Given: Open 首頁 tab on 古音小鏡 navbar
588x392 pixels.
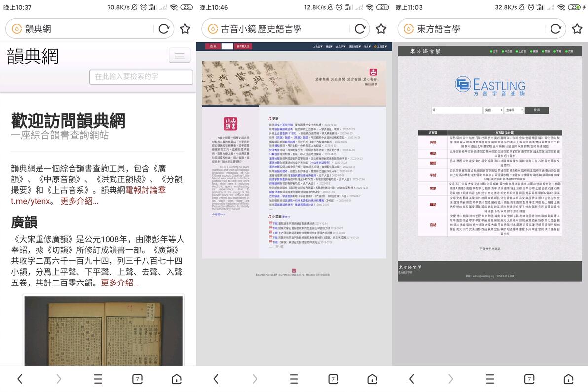Looking at the screenshot, I should pos(213,46).
